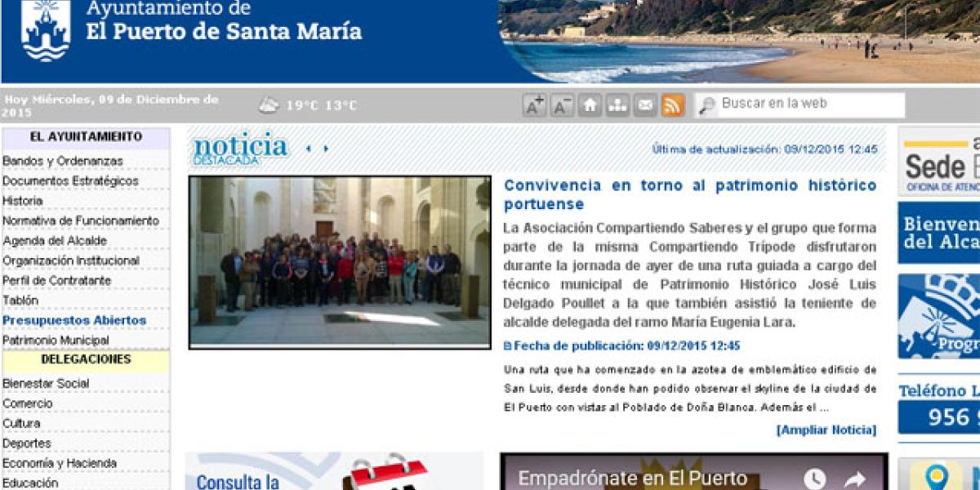Viewport: 980px width, 490px height.
Task: Click the city coat of arms logo
Action: pyautogui.click(x=46, y=30)
